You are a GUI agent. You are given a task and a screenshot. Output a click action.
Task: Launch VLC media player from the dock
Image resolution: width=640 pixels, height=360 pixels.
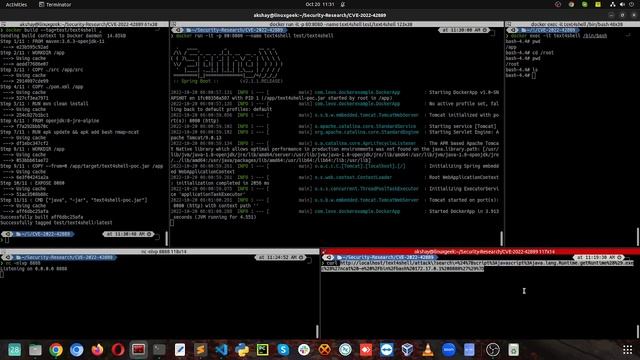coord(428,350)
